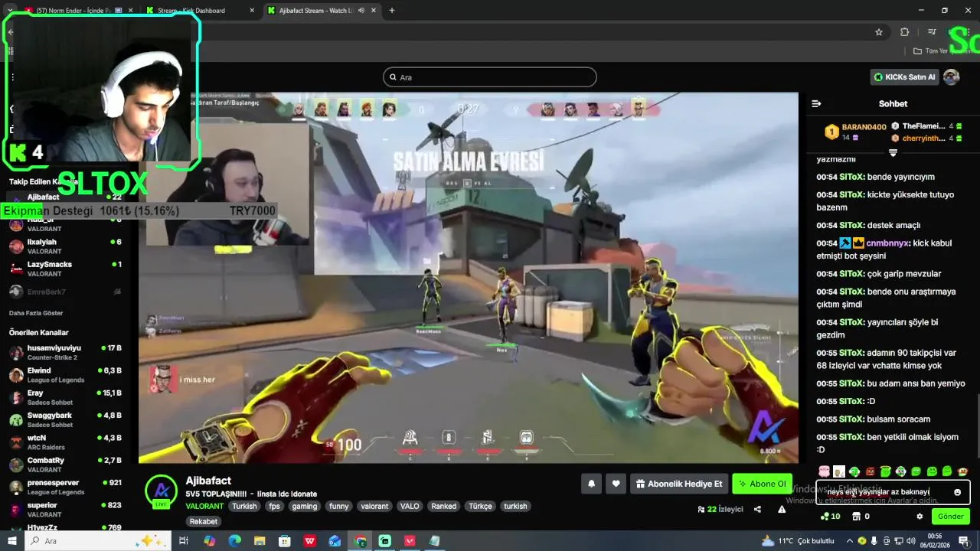Viewport: 980px width, 551px height.
Task: Open the browser extensions puzzle icon
Action: coord(905,32)
